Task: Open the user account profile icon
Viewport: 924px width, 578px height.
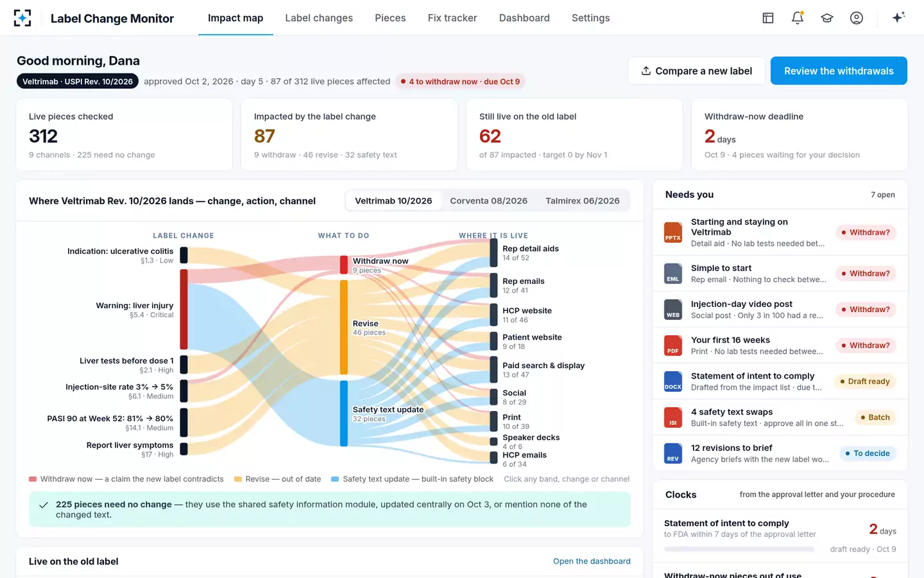Action: click(857, 18)
